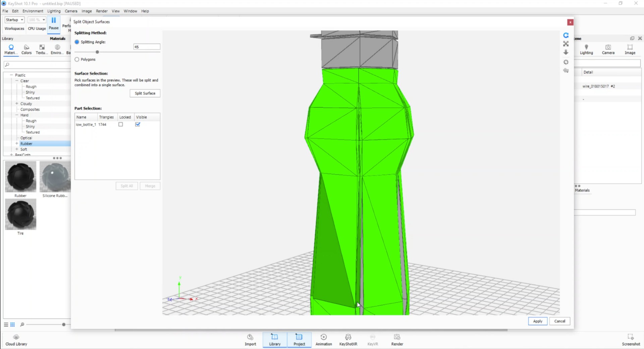Open the Camera menu
Image resolution: width=644 pixels, height=349 pixels.
pos(71,11)
